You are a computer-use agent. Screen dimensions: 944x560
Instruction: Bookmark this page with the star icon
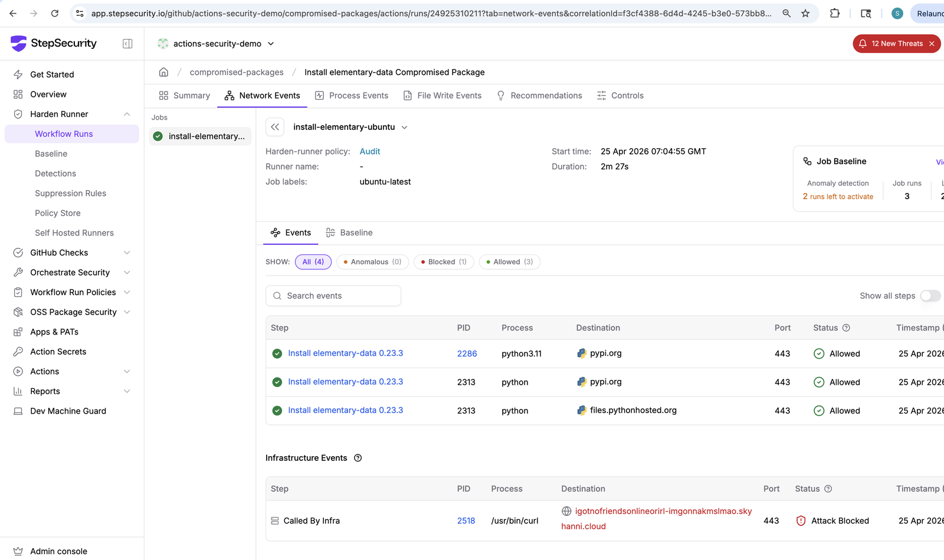805,13
